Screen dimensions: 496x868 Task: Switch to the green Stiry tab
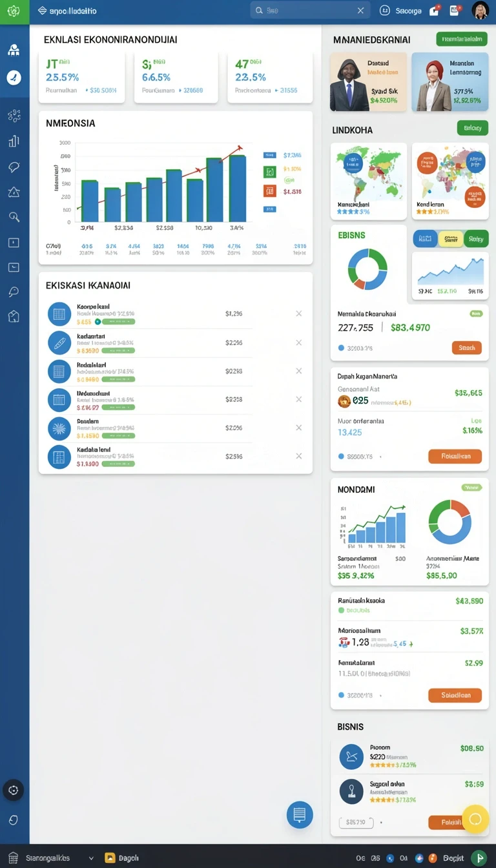(476, 239)
